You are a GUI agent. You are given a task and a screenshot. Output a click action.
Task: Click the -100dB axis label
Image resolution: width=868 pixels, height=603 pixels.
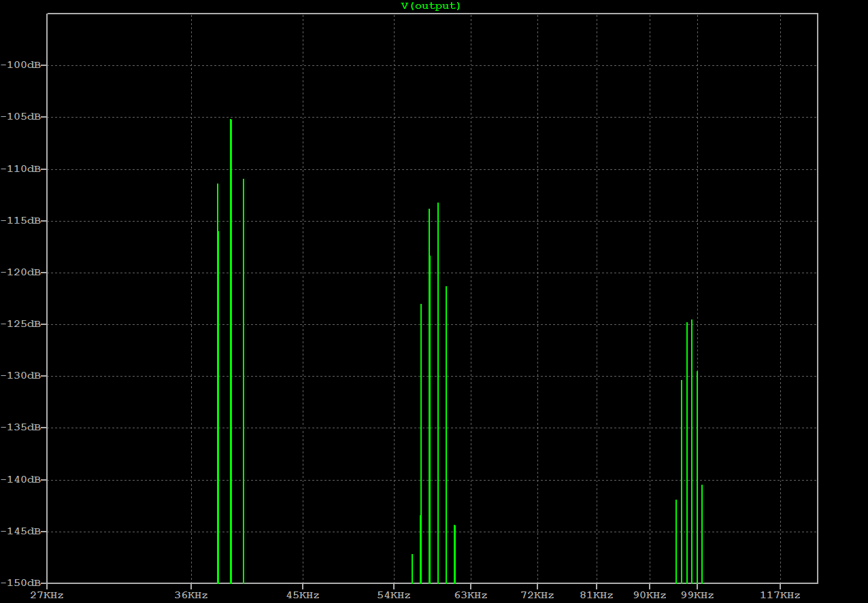[x=21, y=65]
